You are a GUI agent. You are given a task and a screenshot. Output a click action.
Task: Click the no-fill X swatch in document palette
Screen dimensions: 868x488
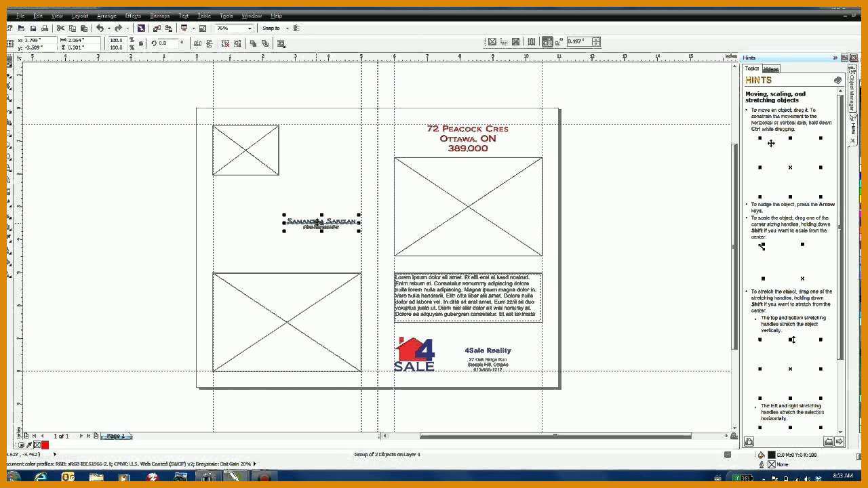[x=37, y=445]
